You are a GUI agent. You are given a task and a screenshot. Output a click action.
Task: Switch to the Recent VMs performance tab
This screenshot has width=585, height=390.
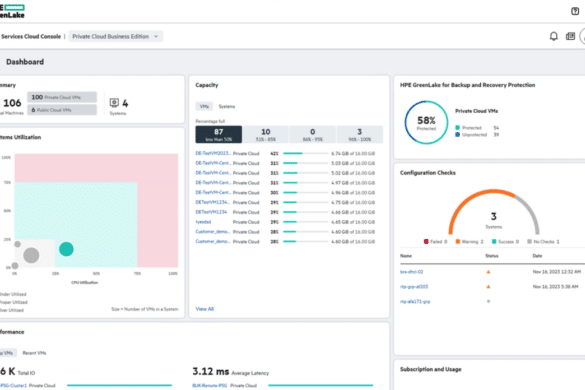tap(34, 353)
